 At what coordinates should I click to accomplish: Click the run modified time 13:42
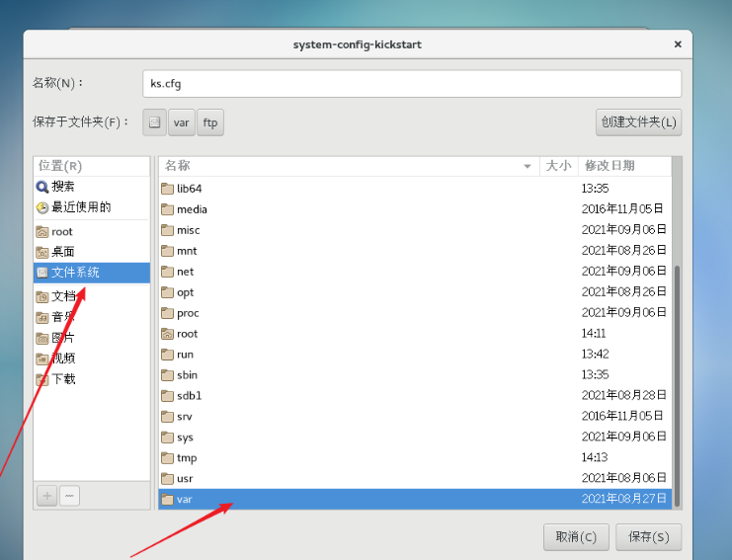(x=595, y=355)
